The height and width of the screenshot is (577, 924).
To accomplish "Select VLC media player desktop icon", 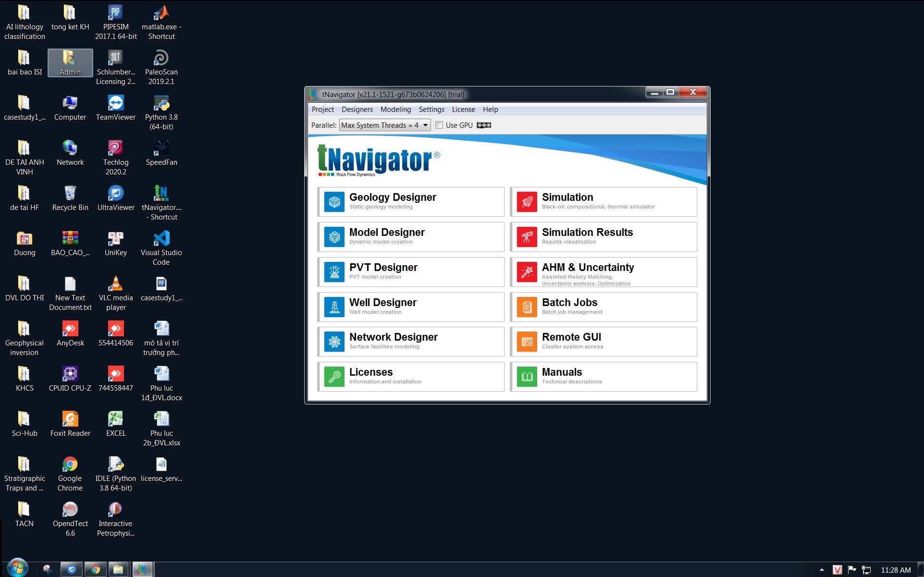I will [x=116, y=294].
